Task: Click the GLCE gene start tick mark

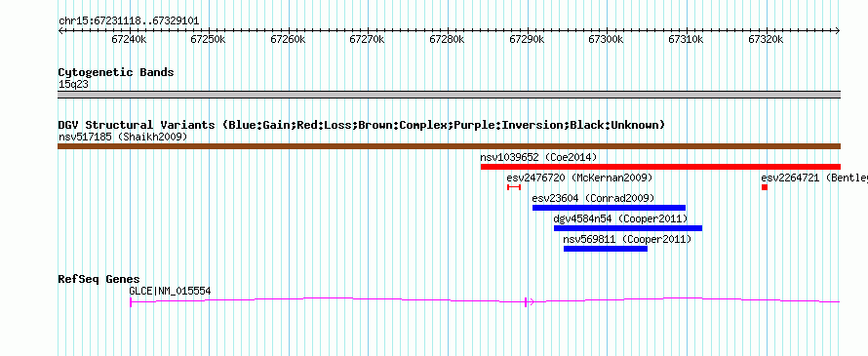Action: [x=131, y=301]
